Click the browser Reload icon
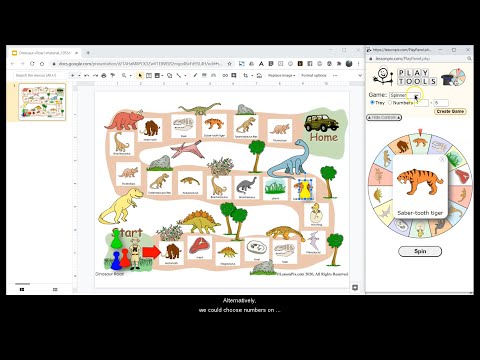Screen dimensions: 480x360 click(x=32, y=64)
